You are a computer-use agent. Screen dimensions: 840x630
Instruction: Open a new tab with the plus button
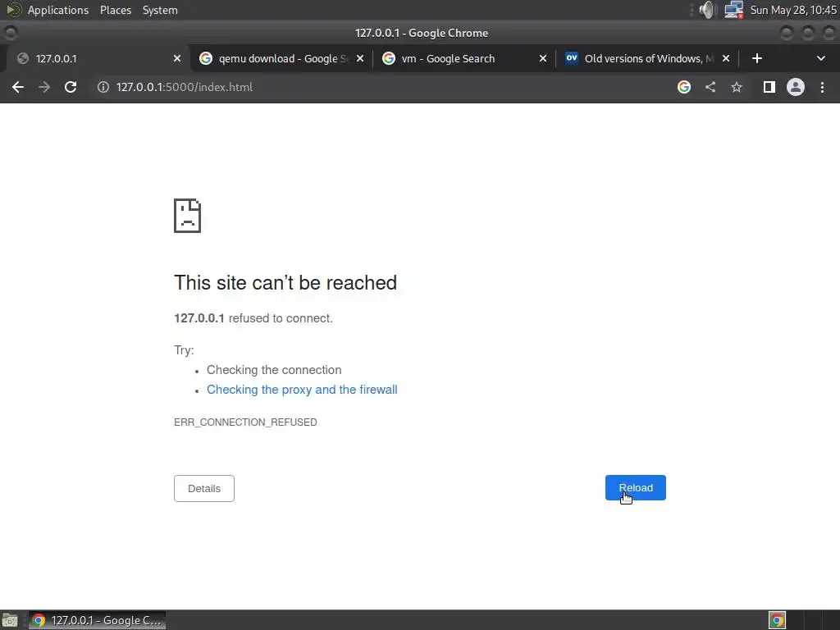pos(757,58)
